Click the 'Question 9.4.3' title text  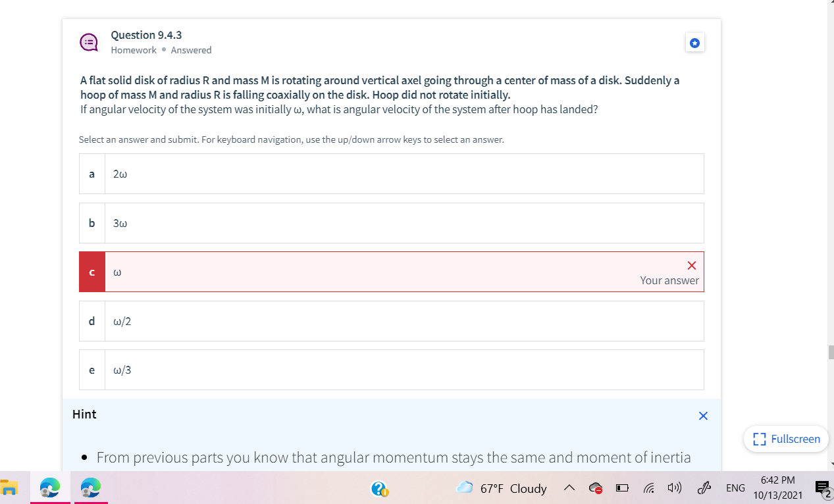coord(147,35)
